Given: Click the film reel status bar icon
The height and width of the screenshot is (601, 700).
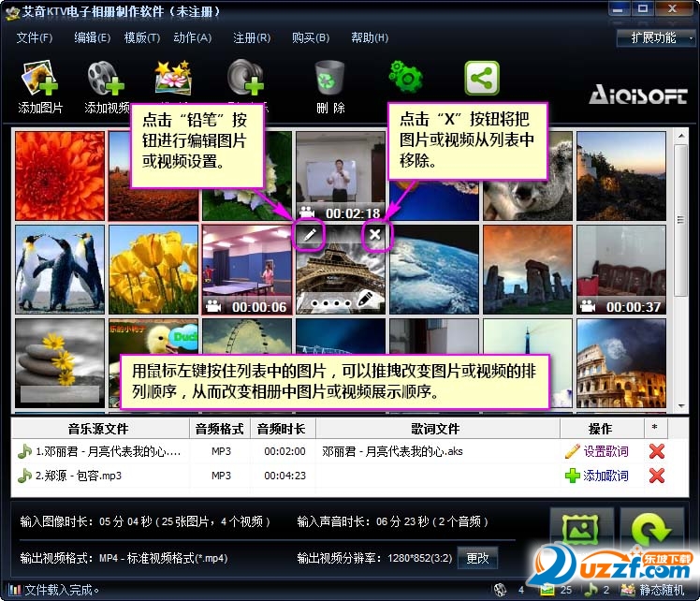Looking at the screenshot, I should pyautogui.click(x=500, y=590).
